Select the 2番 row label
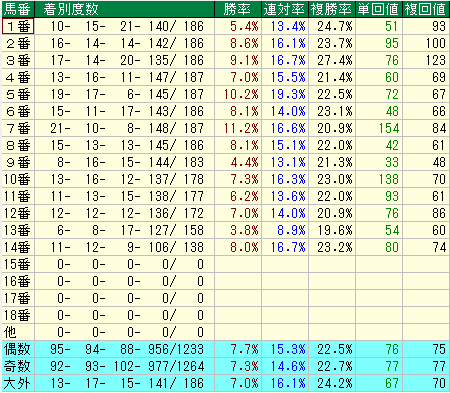This screenshot has height=393, width=450. 18,43
